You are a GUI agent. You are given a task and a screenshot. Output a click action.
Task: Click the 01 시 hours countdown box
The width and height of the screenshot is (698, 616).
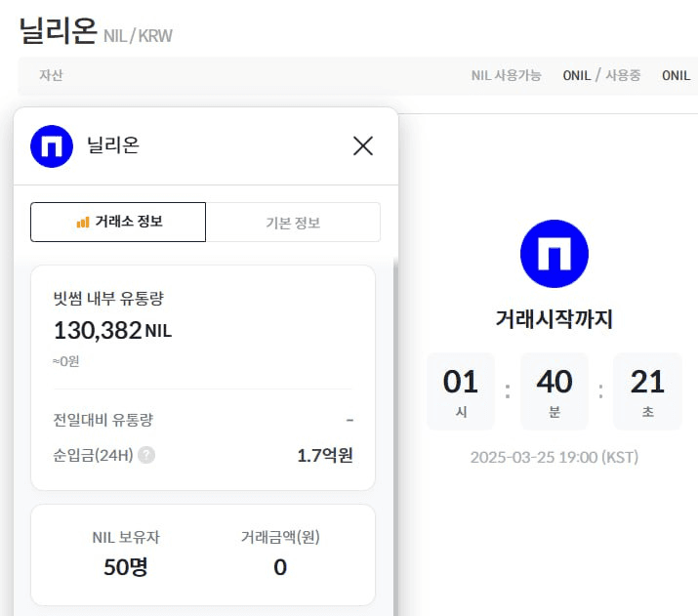coord(461,391)
